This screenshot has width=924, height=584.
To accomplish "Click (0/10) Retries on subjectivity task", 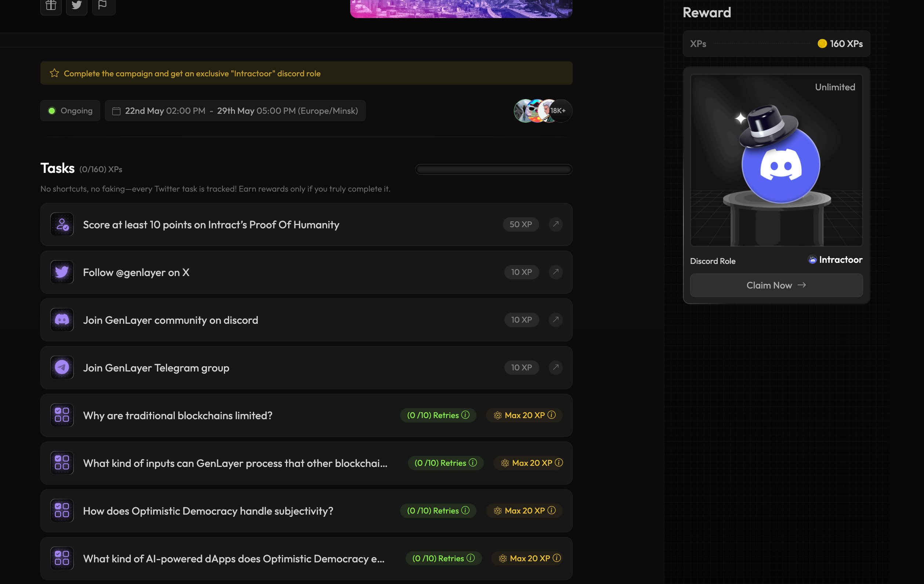I will (438, 510).
